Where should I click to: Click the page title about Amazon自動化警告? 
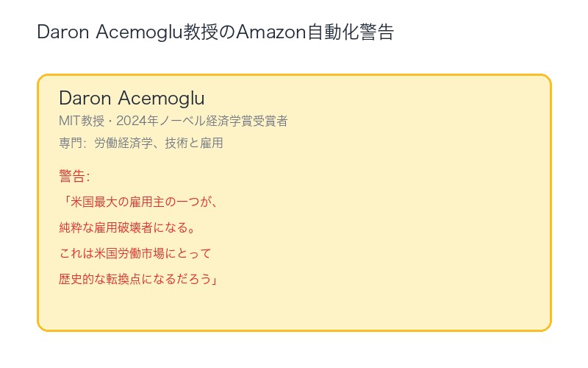pyautogui.click(x=215, y=32)
